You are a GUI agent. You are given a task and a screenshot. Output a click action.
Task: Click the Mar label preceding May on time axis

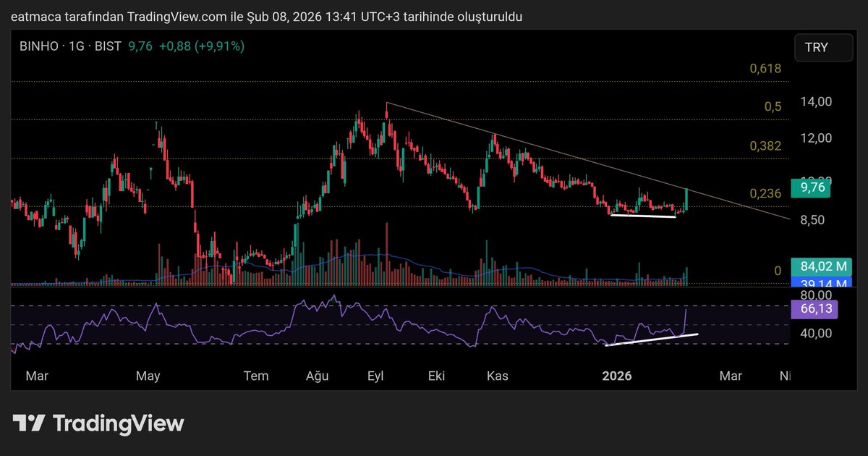pyautogui.click(x=37, y=376)
